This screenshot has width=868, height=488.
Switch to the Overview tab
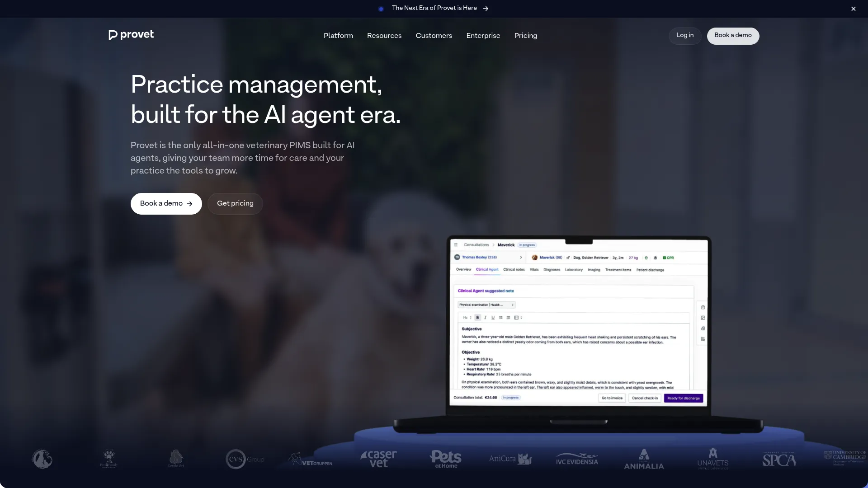pyautogui.click(x=463, y=269)
